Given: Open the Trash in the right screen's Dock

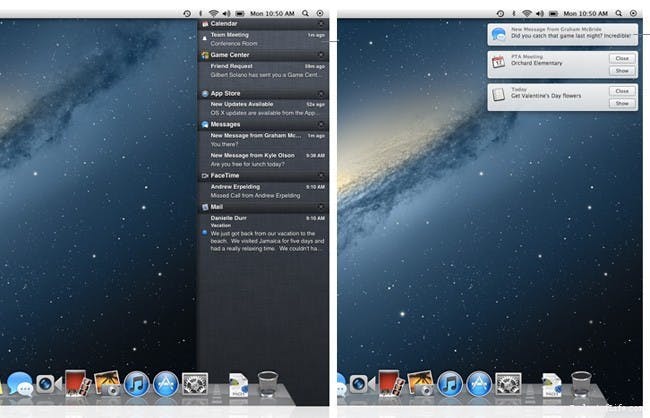Looking at the screenshot, I should (x=581, y=384).
